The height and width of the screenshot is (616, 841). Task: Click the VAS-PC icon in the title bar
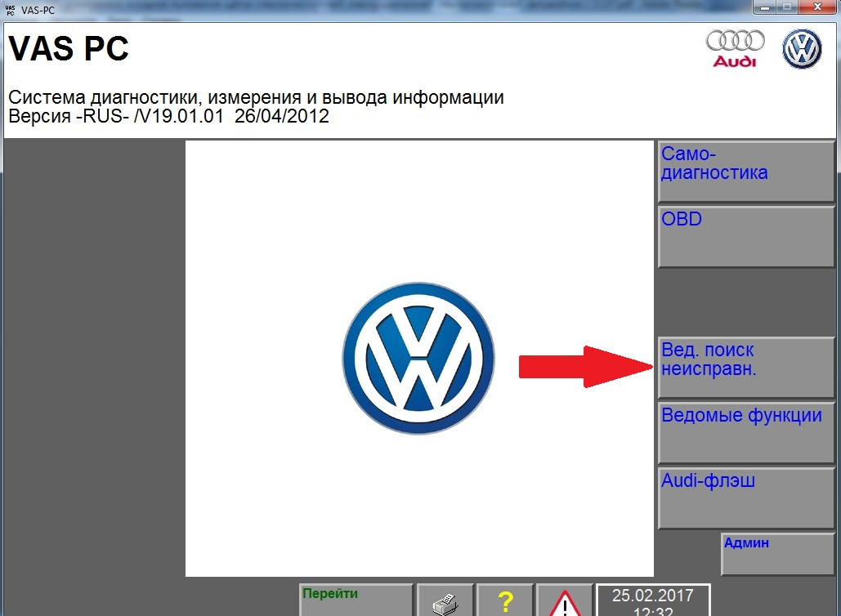coord(10,9)
